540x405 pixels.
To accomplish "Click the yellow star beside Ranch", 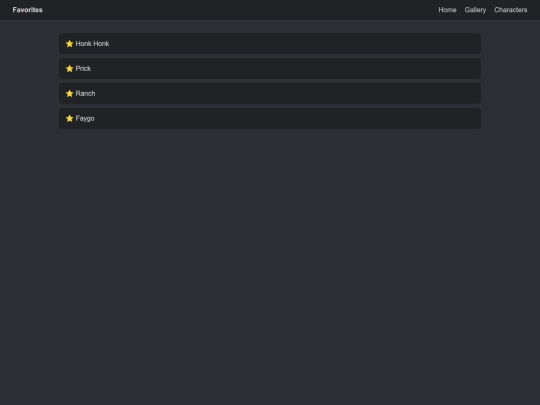I will point(70,93).
